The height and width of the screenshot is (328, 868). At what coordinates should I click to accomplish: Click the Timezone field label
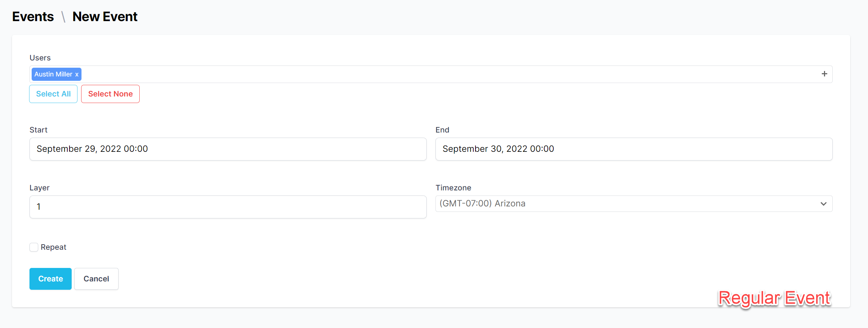(453, 188)
